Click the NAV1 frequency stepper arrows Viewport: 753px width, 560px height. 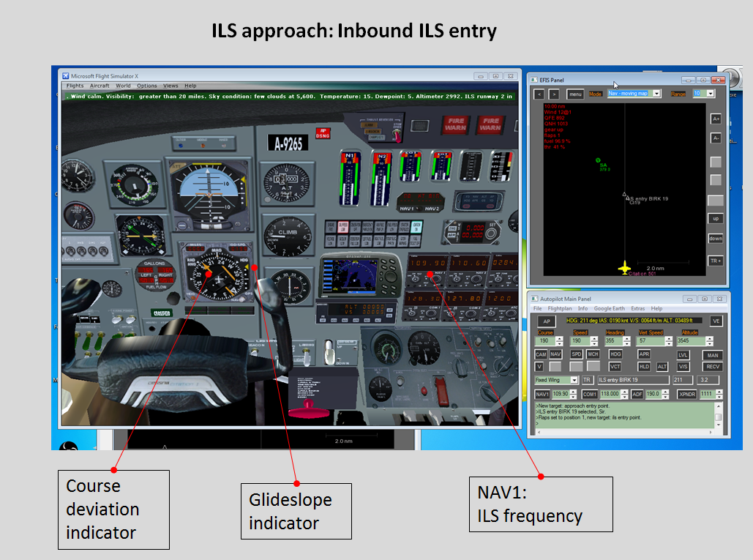pos(573,395)
